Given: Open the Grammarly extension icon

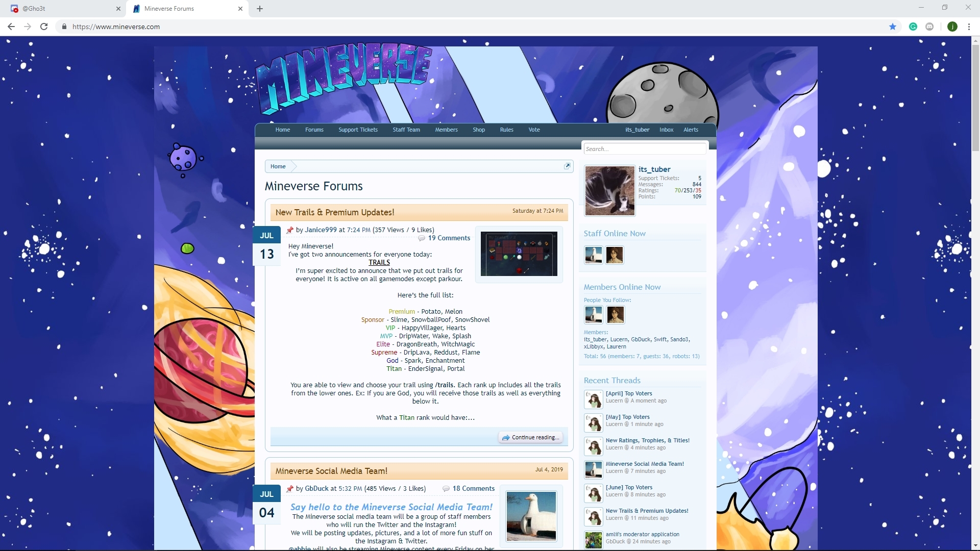Looking at the screenshot, I should (913, 27).
